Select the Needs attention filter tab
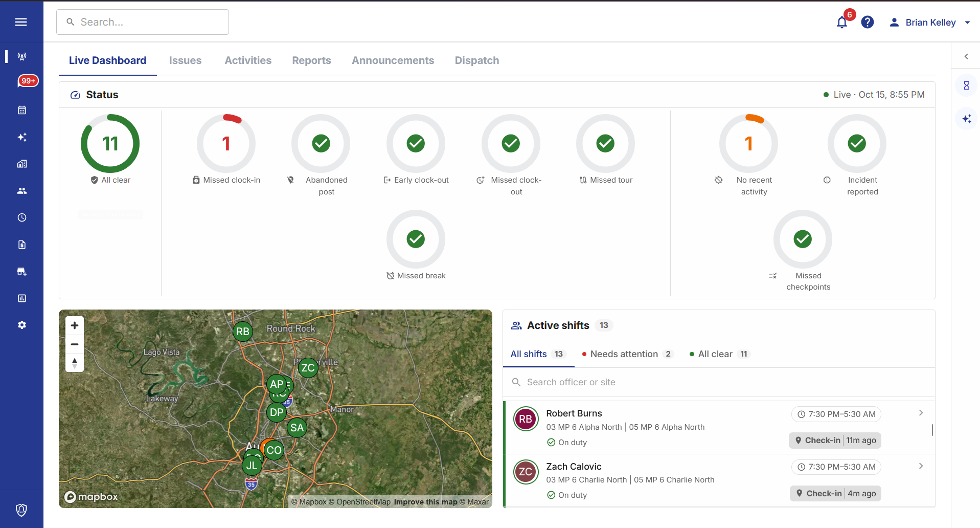Screen dimensions: 980x528 628,354
